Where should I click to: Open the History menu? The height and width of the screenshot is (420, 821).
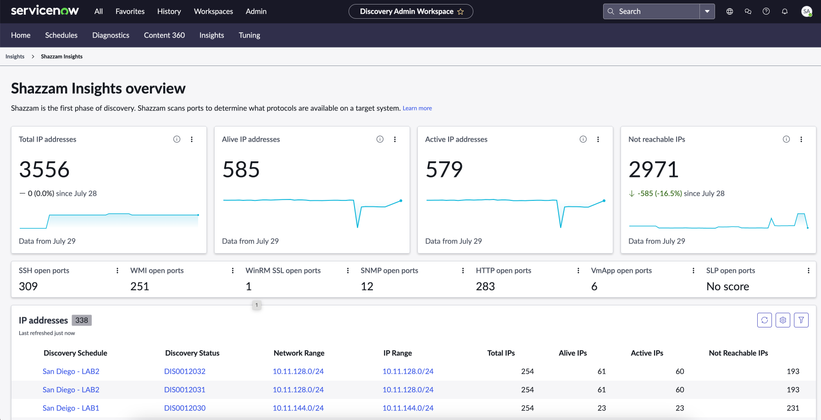[169, 12]
